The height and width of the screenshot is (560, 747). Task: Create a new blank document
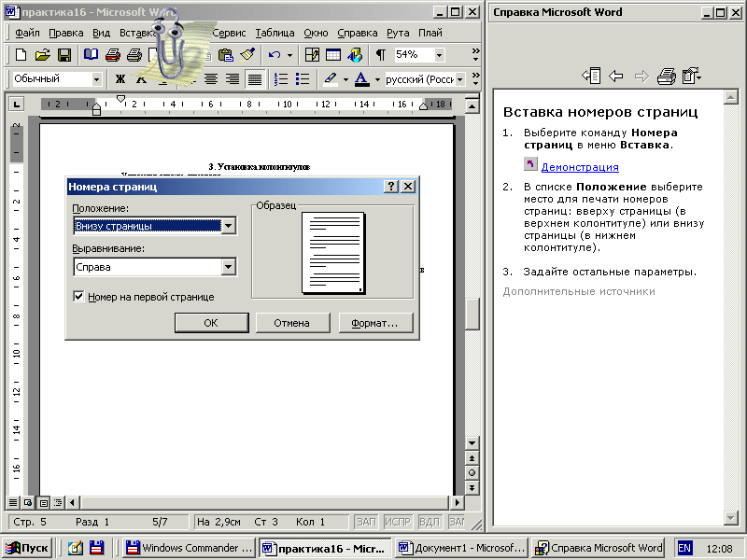click(x=21, y=55)
